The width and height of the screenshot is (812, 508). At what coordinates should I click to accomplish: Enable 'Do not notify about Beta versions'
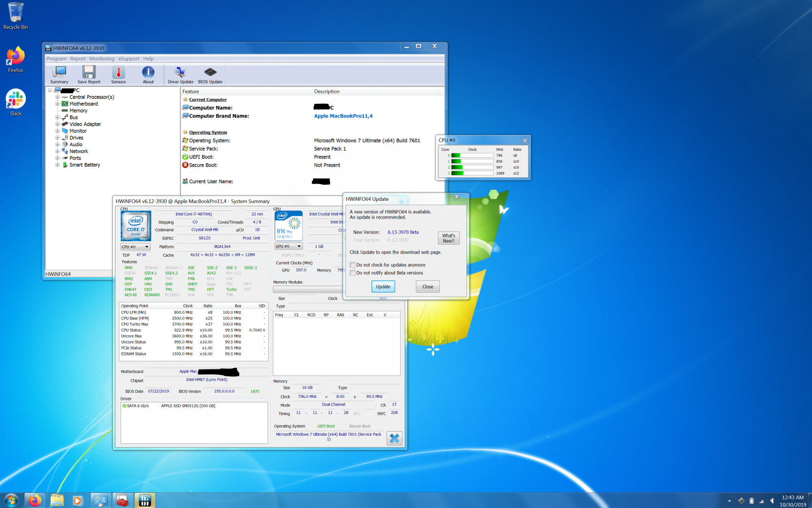point(353,273)
